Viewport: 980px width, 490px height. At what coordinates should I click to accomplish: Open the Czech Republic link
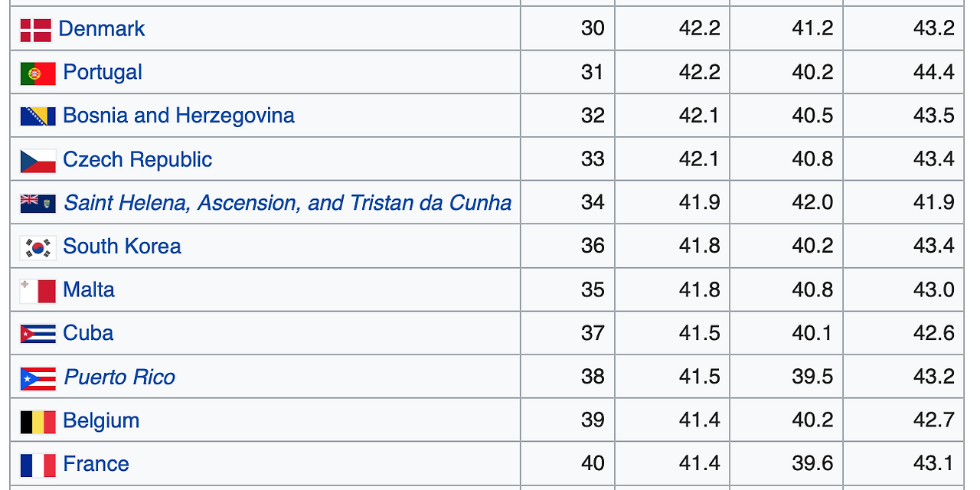coord(137,160)
